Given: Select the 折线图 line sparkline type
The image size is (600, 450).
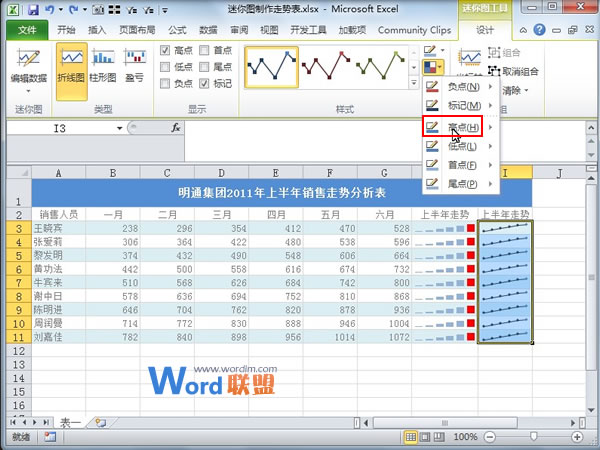Looking at the screenshot, I should coord(71,67).
